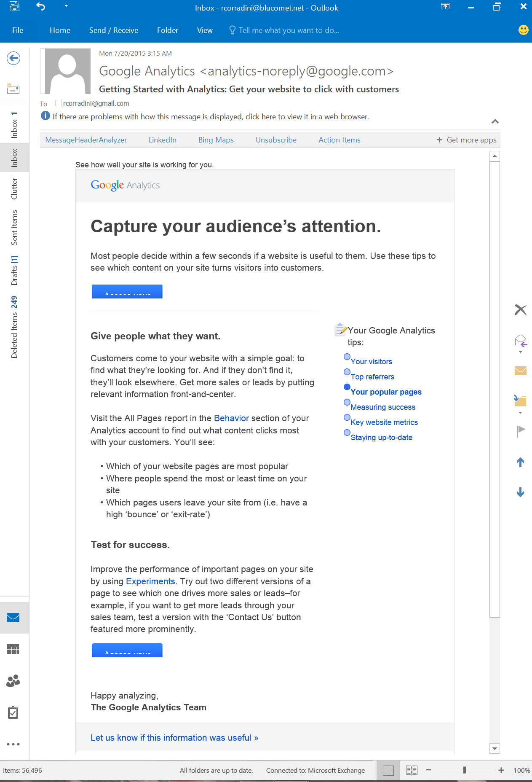Click scrollbar up arrow in message body
The width and height of the screenshot is (532, 782).
(495, 156)
